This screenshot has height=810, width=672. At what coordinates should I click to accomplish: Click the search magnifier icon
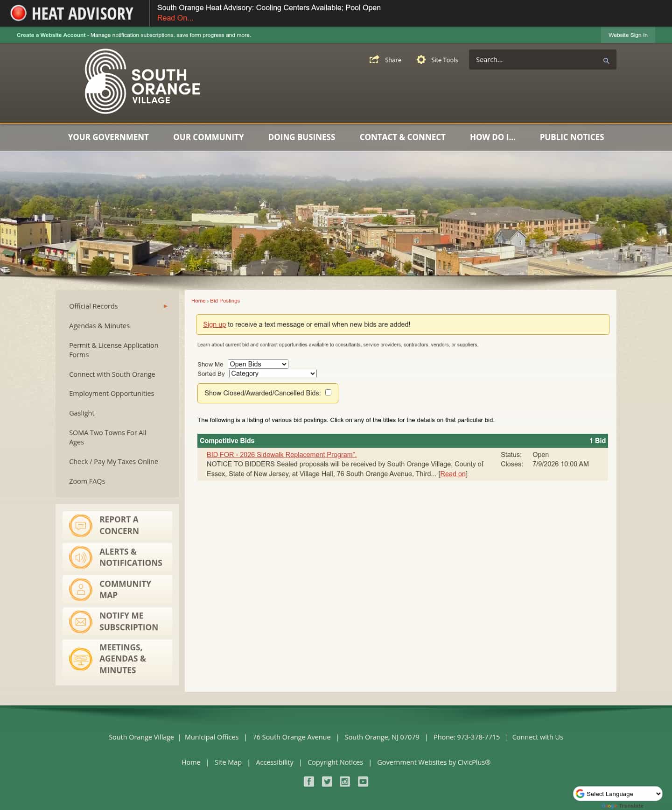tap(606, 61)
